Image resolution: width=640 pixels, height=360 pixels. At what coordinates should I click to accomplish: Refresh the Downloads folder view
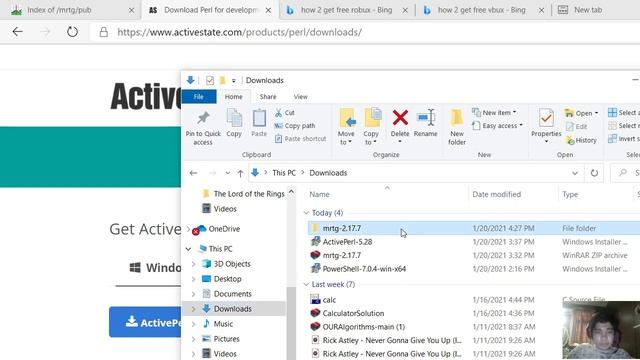point(594,173)
